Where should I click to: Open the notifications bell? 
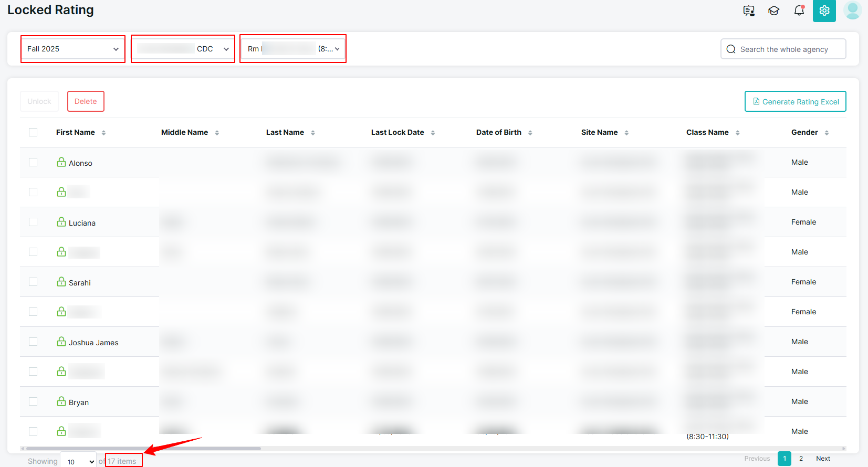point(799,10)
